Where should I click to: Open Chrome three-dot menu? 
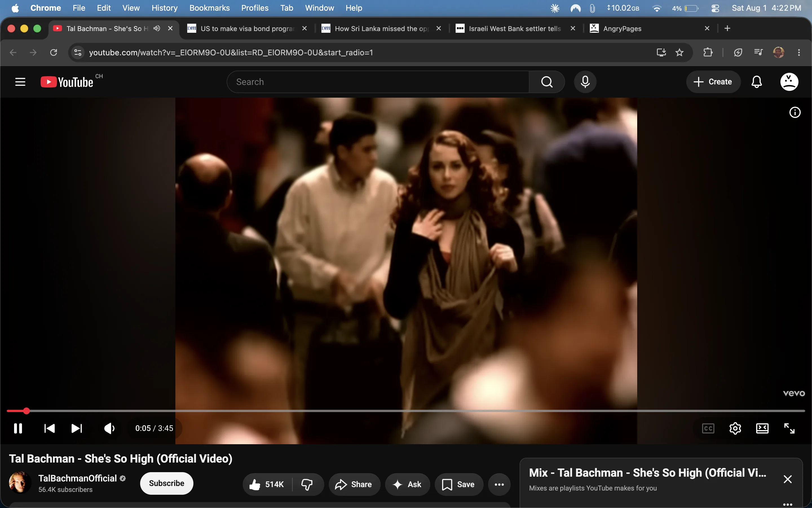coord(799,52)
